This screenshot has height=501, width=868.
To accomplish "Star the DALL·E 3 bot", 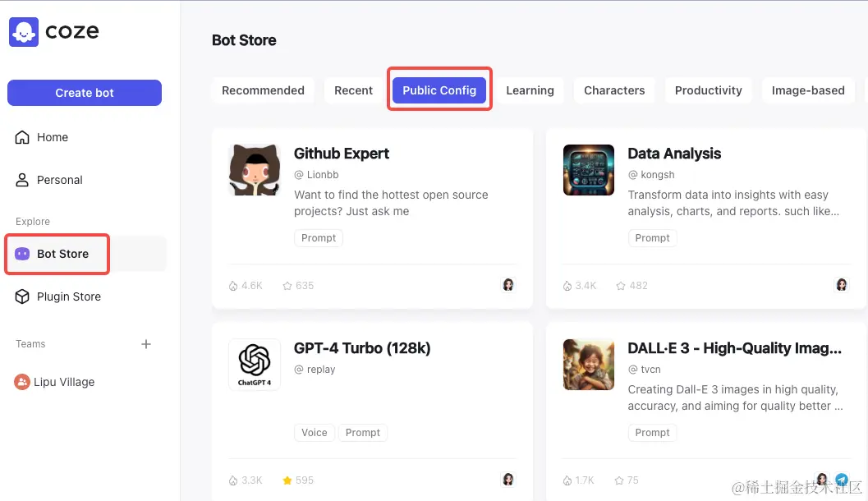I will point(619,480).
